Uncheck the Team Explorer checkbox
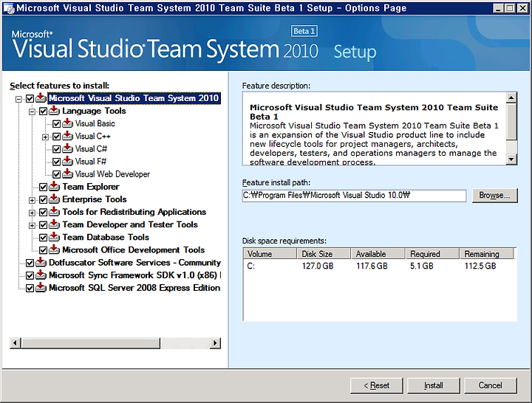The image size is (532, 403). 43,187
